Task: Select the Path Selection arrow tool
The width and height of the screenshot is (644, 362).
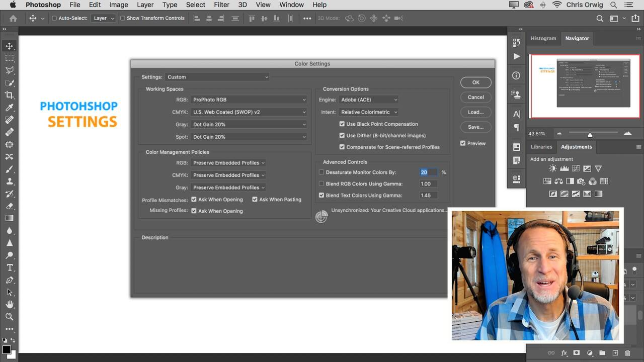Action: click(9, 292)
